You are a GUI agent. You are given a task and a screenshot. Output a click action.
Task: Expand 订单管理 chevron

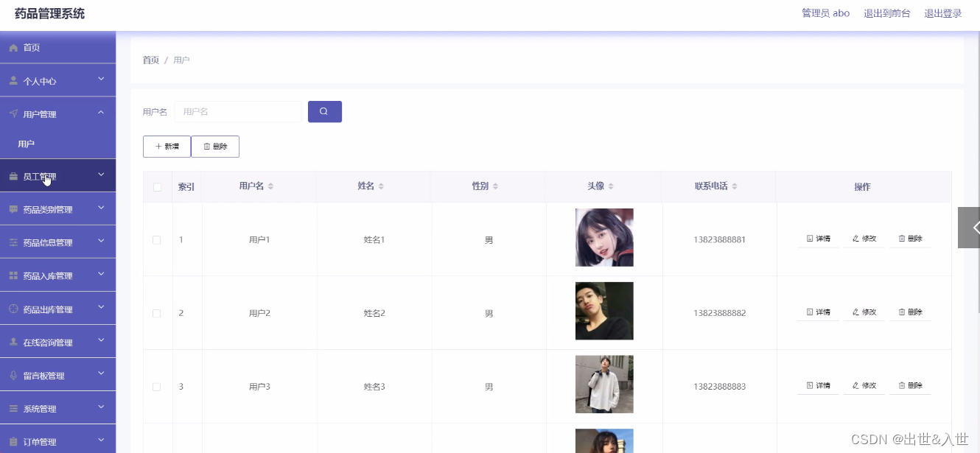pos(101,440)
